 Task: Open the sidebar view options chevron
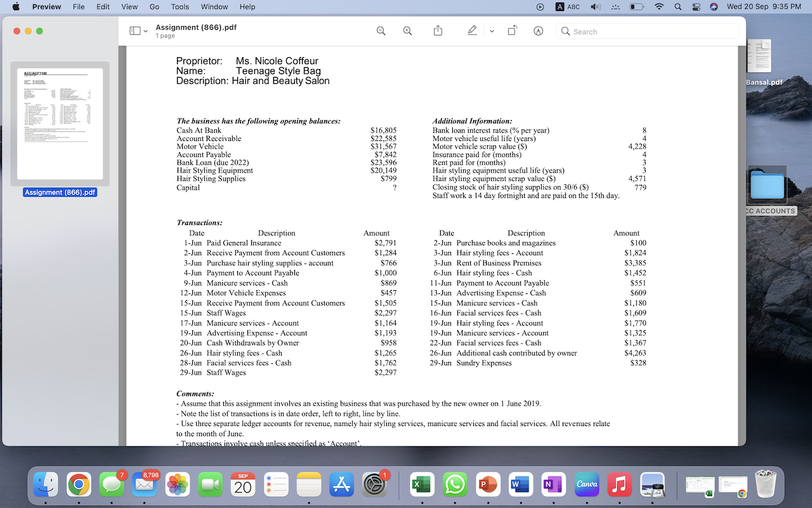[x=146, y=30]
